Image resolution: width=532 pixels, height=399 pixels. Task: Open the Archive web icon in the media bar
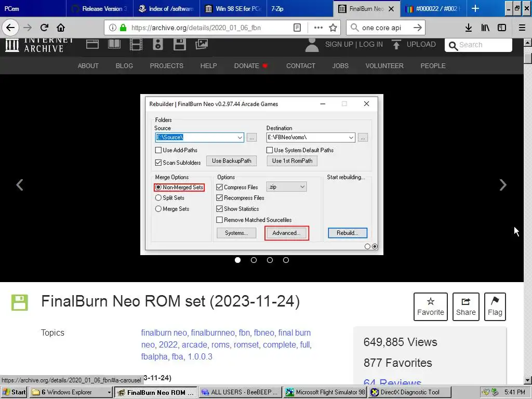92,45
